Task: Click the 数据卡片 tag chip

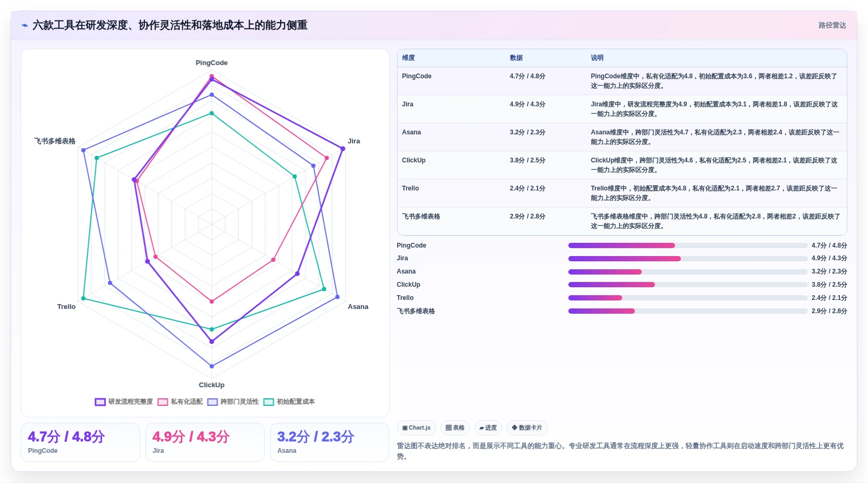Action: 527,428
